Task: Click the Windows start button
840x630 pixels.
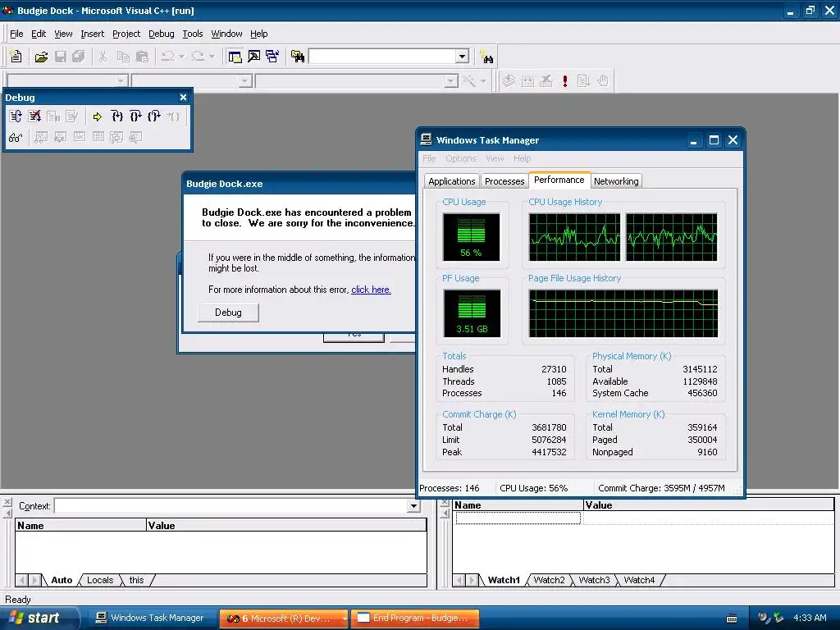Action: (x=39, y=618)
